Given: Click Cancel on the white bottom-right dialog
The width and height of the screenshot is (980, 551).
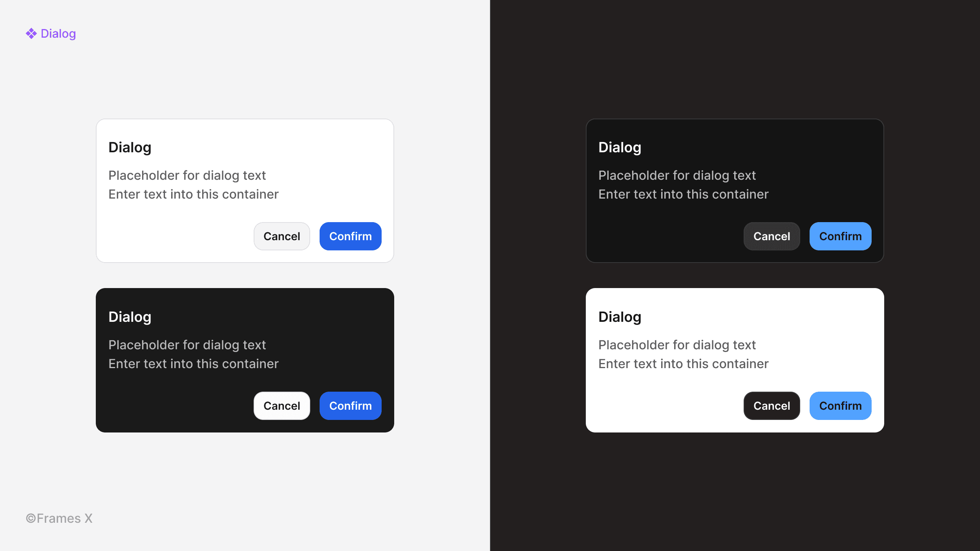Looking at the screenshot, I should 772,406.
